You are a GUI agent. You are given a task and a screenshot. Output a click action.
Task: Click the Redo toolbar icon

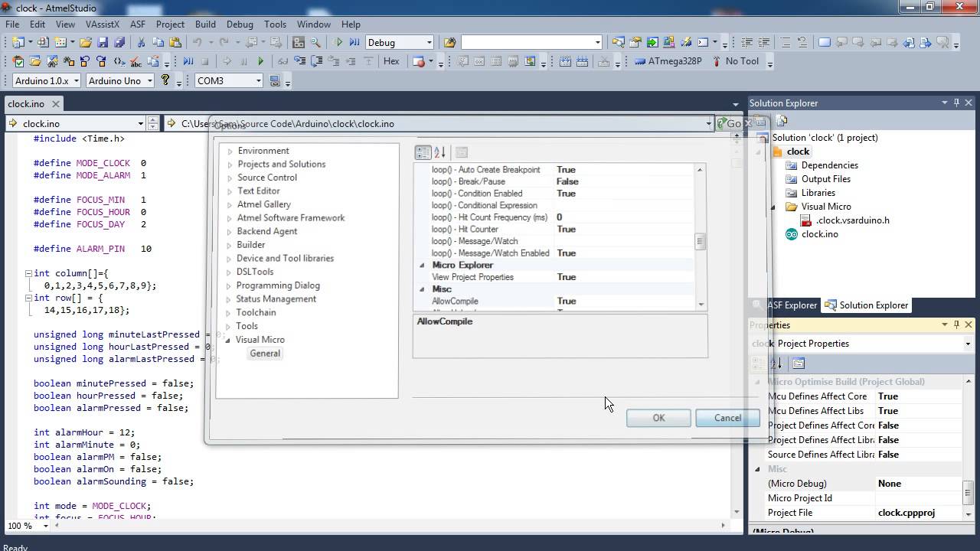tap(224, 43)
